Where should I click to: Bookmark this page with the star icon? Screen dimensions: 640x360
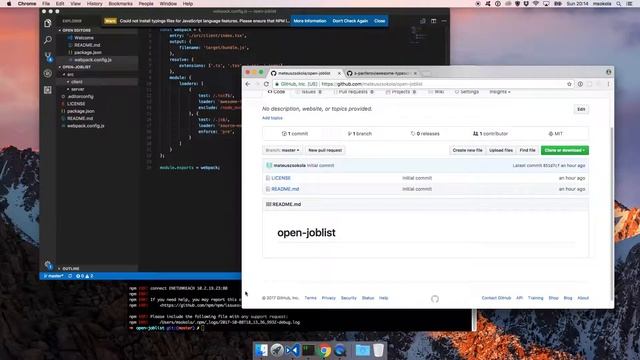(x=569, y=84)
